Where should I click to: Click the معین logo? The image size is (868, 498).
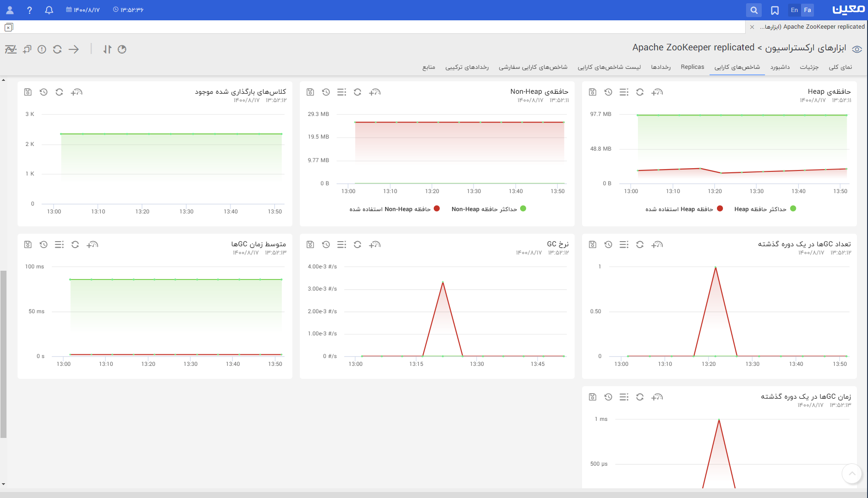pos(848,10)
